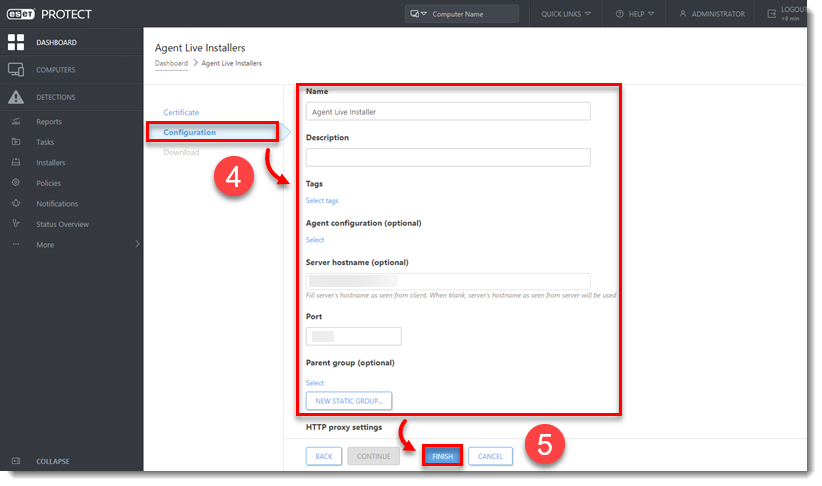Select the Tasks sidebar icon
822x486 pixels.
[x=15, y=142]
